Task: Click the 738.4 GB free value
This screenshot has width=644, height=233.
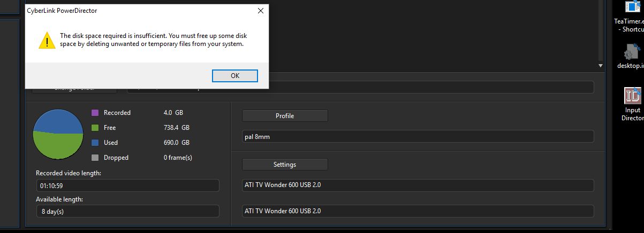Action: (176, 128)
